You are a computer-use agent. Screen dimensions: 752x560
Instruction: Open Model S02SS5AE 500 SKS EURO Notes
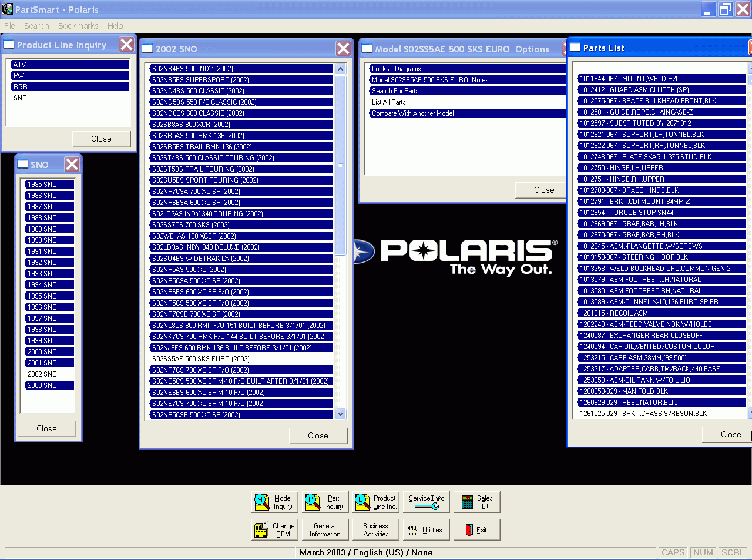coord(468,80)
